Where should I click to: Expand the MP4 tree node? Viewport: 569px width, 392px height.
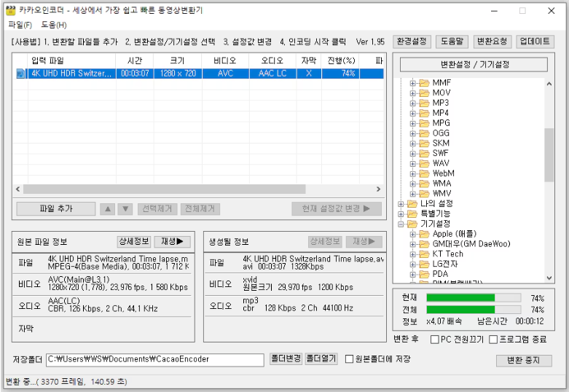412,113
